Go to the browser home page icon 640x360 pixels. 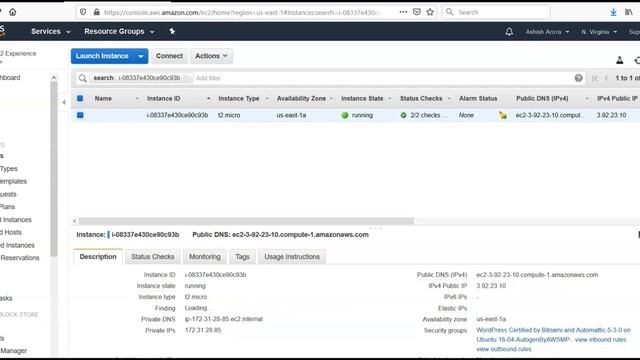click(13, 12)
